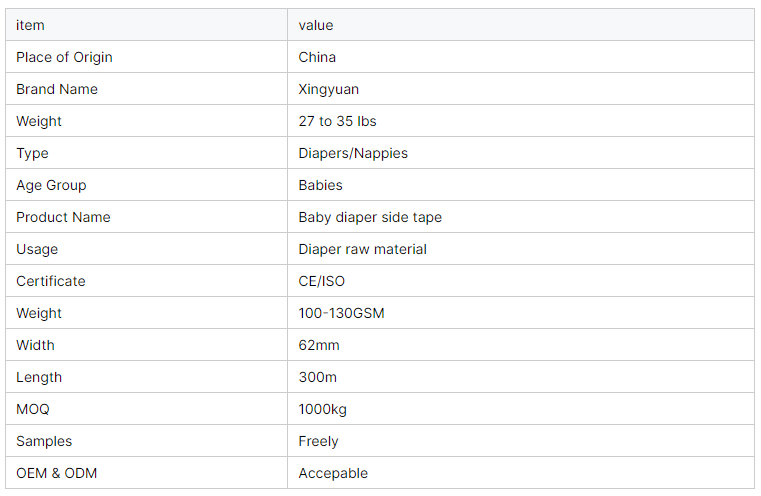The width and height of the screenshot is (761, 496).
Task: Click the 'value' header cell
Action: click(x=316, y=25)
